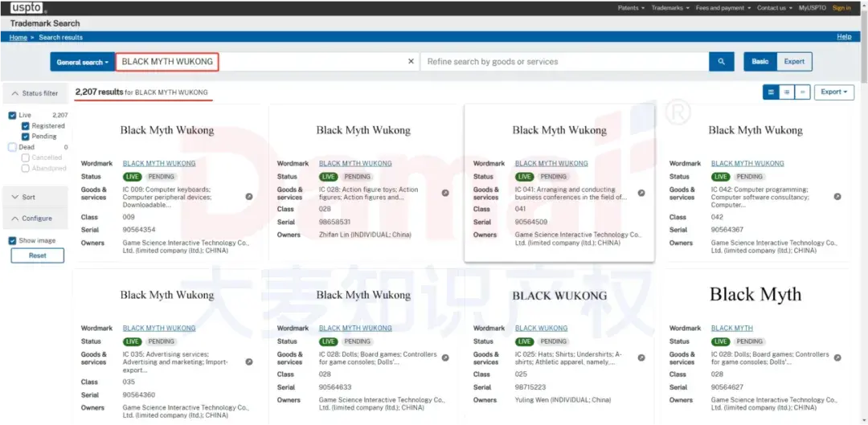Click the Sign in link
The height and width of the screenshot is (425, 868).
841,8
